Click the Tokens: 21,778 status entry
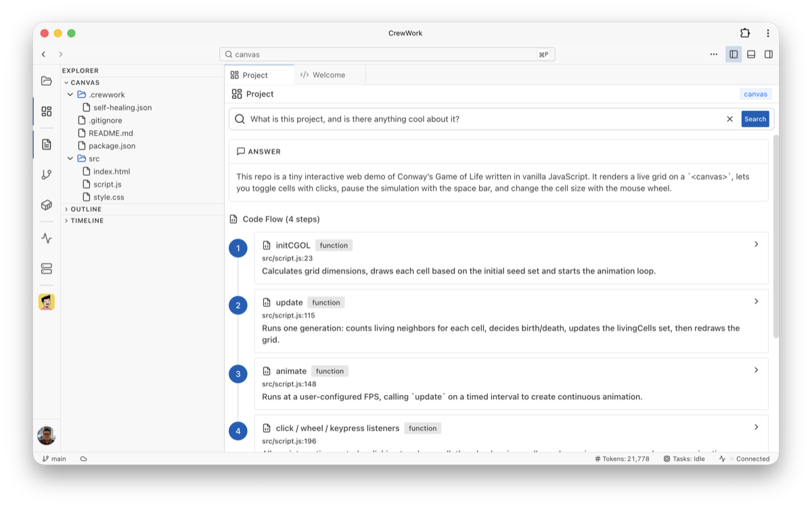 point(622,459)
